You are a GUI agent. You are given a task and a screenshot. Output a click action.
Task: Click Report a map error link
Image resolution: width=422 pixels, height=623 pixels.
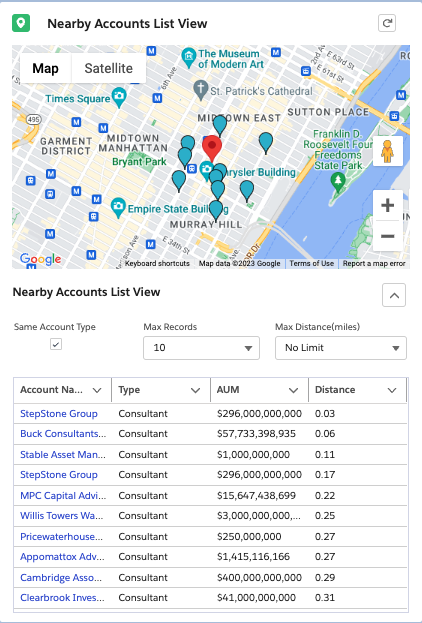pos(374,263)
